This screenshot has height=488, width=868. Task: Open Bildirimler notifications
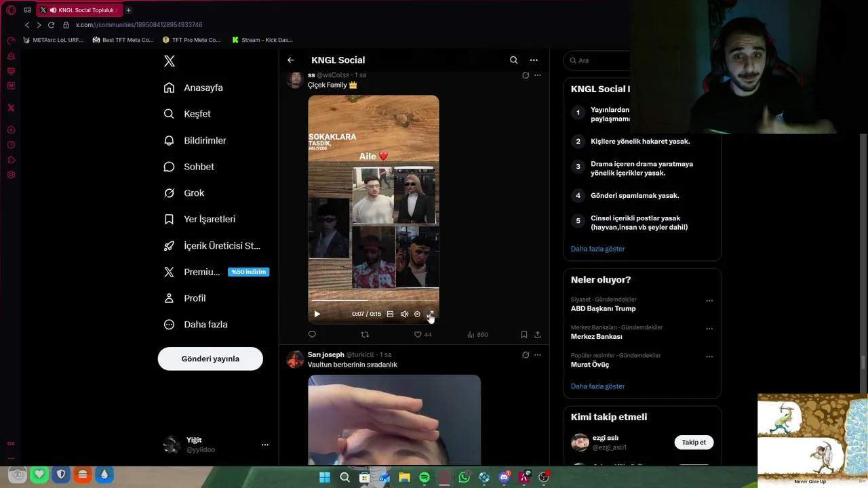click(x=195, y=140)
